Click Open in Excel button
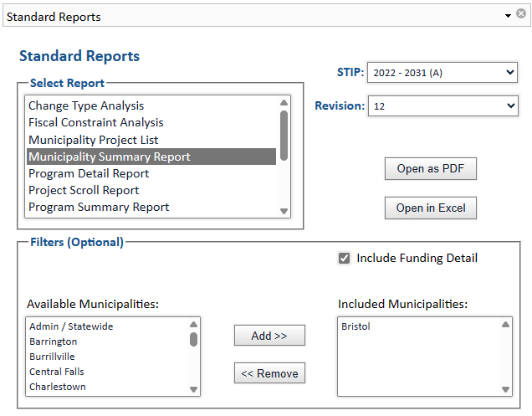 [431, 208]
